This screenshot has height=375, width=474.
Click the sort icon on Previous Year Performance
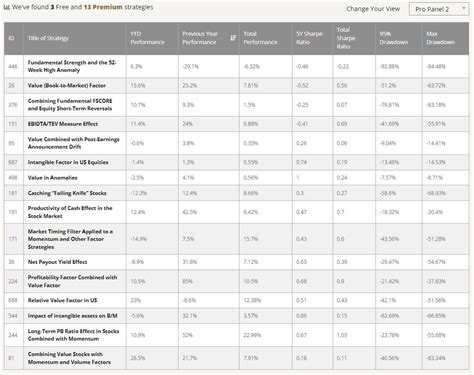[x=233, y=38]
